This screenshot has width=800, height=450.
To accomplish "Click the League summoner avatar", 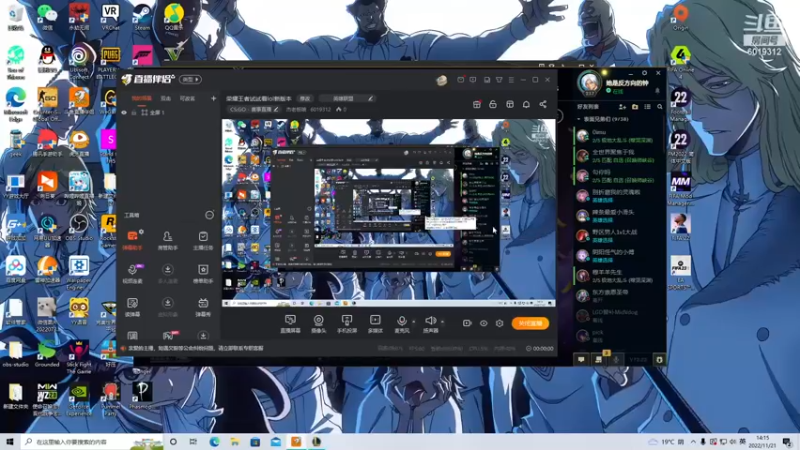I will (589, 84).
